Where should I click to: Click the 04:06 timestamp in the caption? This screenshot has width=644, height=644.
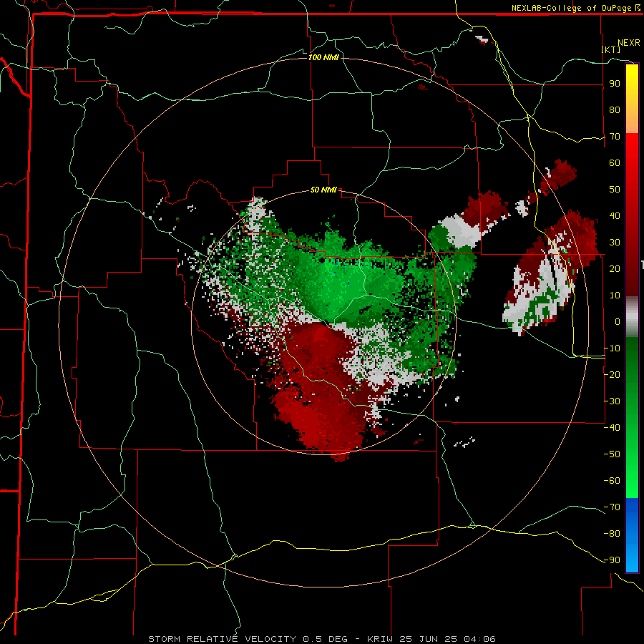click(x=479, y=639)
